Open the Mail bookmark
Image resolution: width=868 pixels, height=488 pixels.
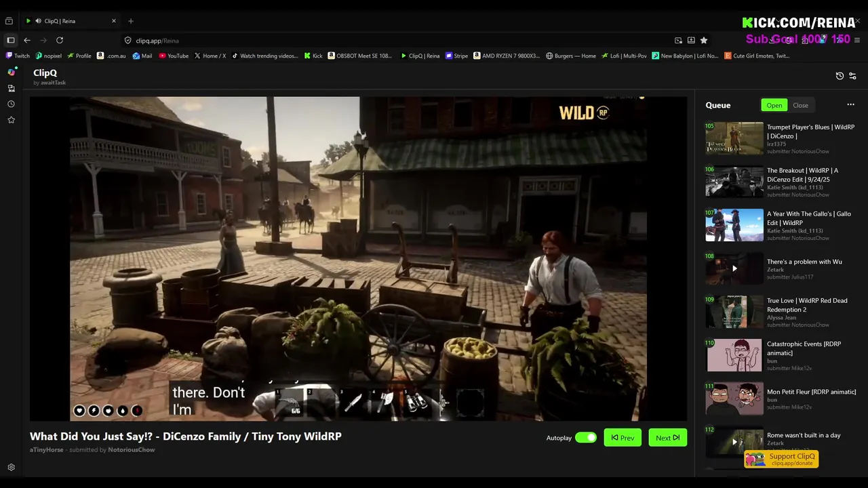(x=142, y=56)
